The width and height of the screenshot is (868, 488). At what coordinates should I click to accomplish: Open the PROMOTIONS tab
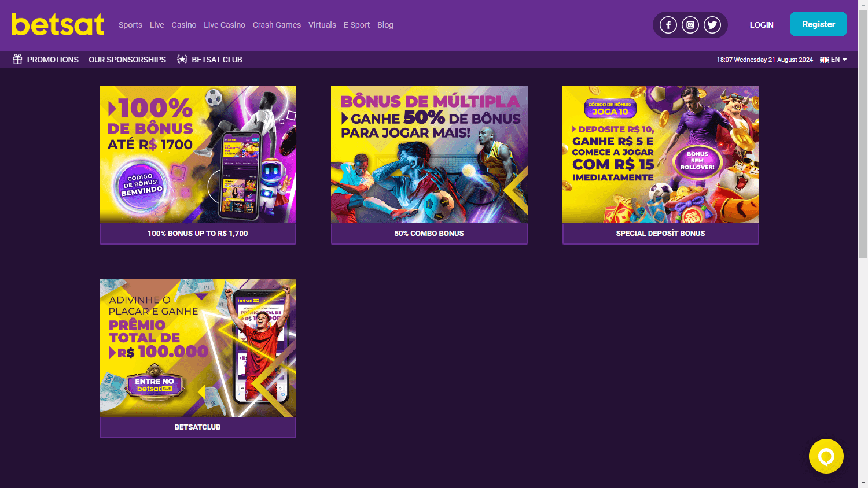[53, 60]
